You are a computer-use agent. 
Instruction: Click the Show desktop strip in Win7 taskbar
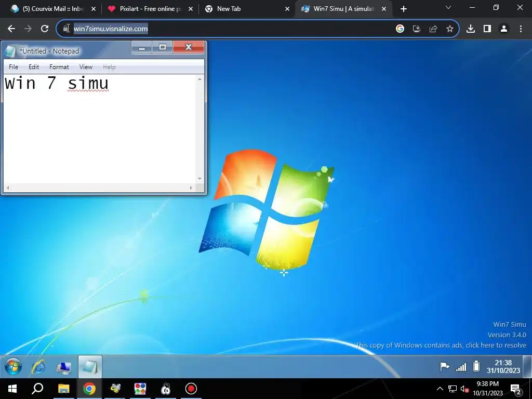tap(527, 366)
